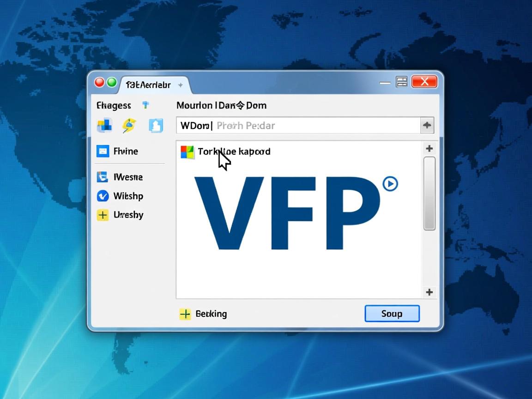Switch to the f3tAecrlabr tab

pos(147,85)
